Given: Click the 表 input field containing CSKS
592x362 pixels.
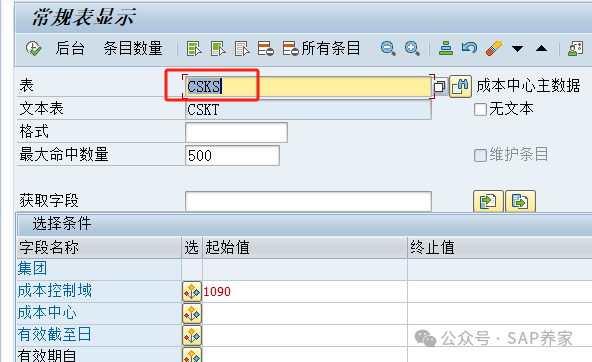Looking at the screenshot, I should point(308,87).
